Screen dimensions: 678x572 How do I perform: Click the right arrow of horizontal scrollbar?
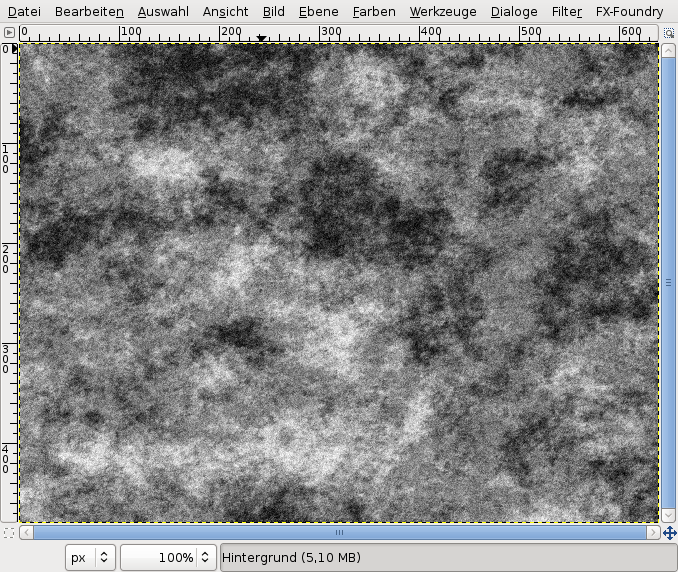coord(651,533)
